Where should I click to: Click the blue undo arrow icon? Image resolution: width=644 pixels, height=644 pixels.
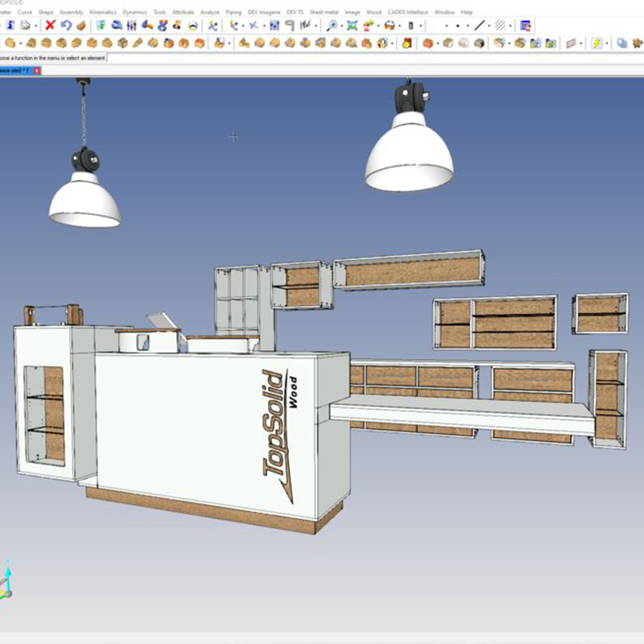(x=66, y=26)
